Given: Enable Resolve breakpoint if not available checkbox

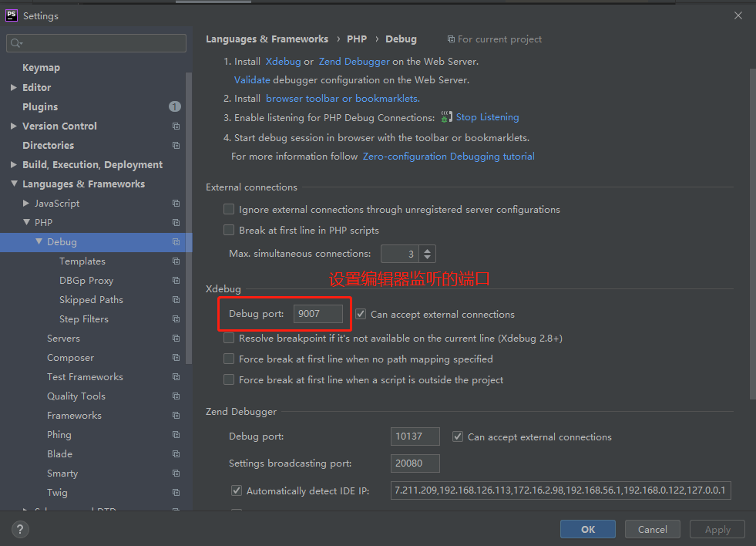Looking at the screenshot, I should 229,338.
